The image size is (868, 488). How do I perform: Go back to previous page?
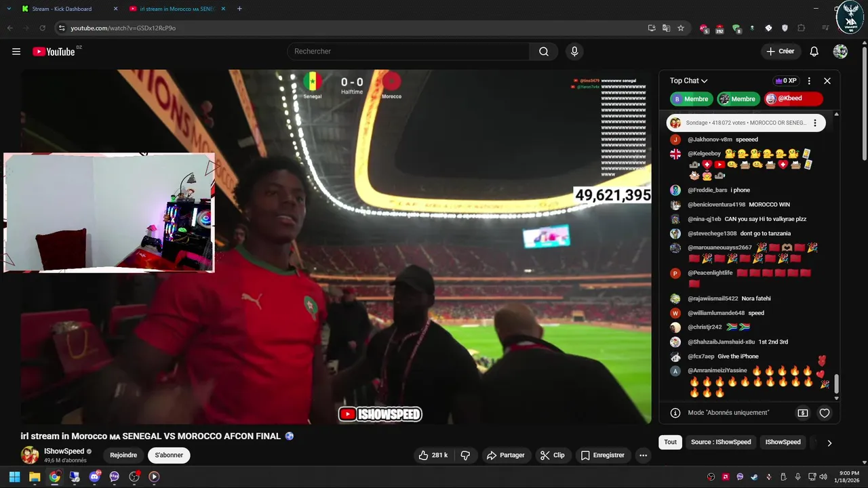pyautogui.click(x=9, y=28)
